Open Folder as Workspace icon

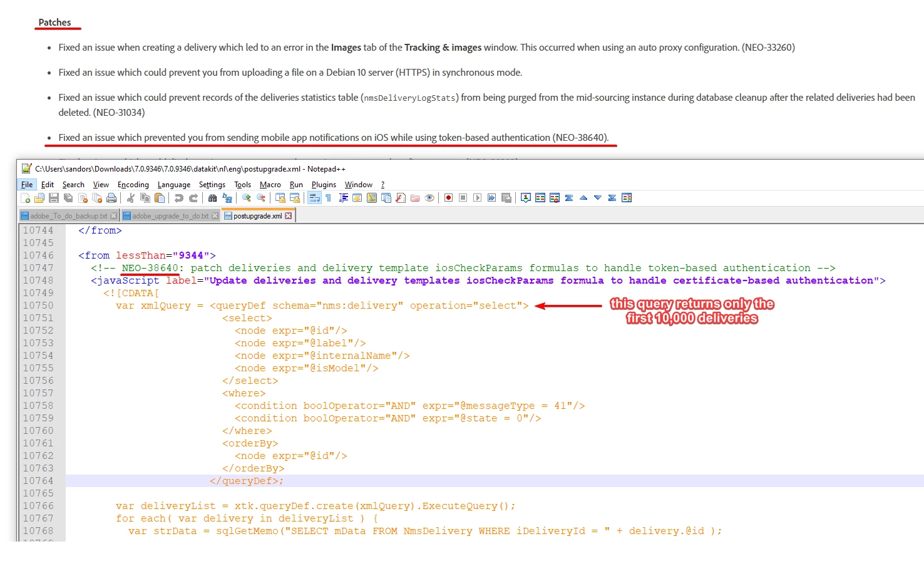click(415, 198)
